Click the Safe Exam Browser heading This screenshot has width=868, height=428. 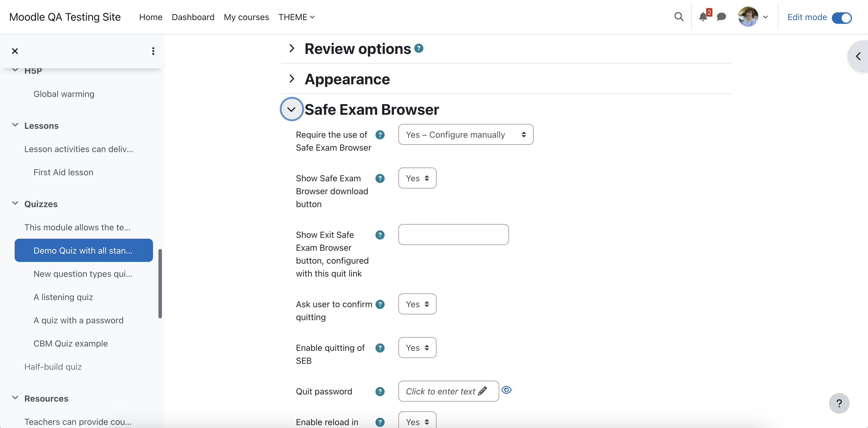[372, 110]
